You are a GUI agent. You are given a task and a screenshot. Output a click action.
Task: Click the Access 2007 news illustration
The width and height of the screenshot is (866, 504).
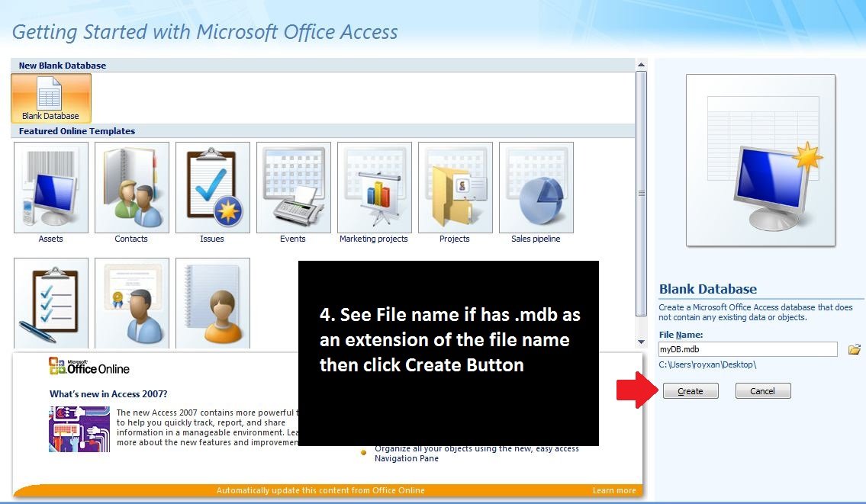pos(79,429)
